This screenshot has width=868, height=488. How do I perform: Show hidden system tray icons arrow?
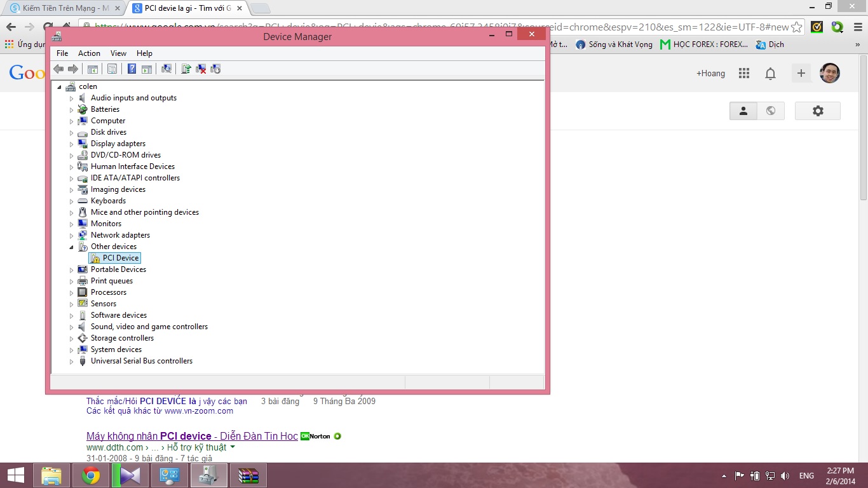[x=724, y=476]
